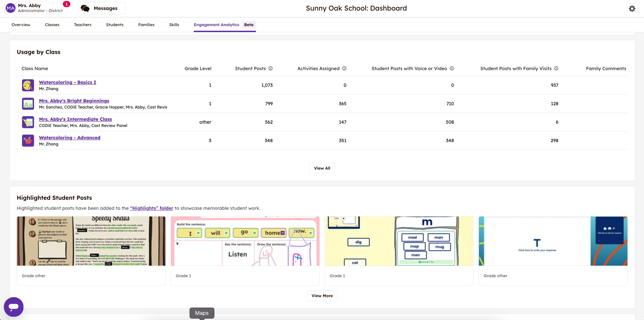
Task: Click View All under Usage by Class
Action: [x=322, y=168]
